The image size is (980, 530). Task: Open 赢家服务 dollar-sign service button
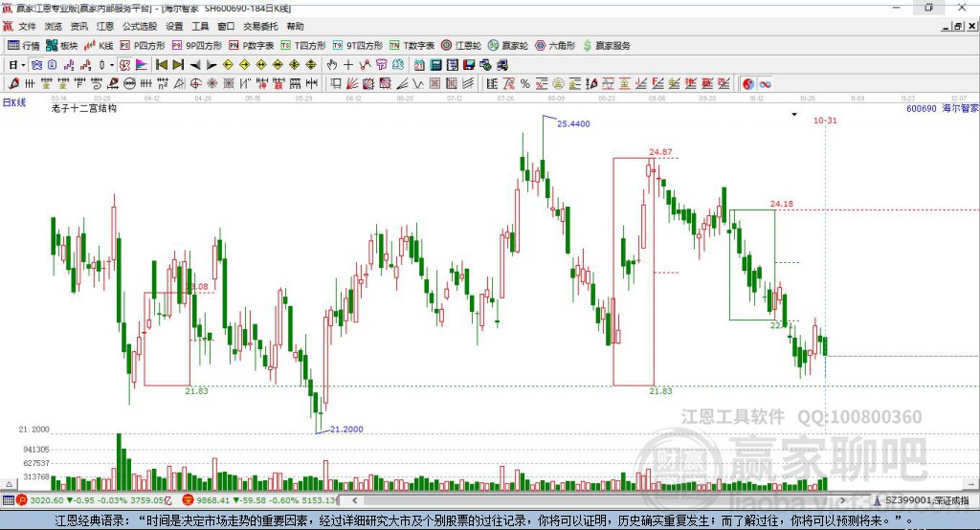point(606,46)
